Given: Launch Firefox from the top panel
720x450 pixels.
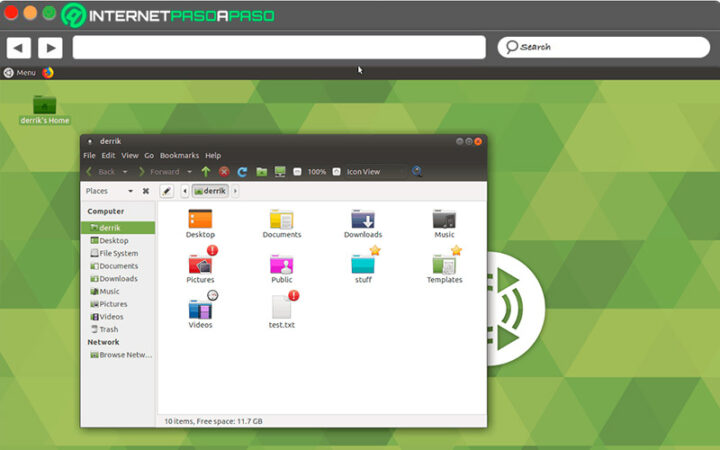Looking at the screenshot, I should 48,72.
